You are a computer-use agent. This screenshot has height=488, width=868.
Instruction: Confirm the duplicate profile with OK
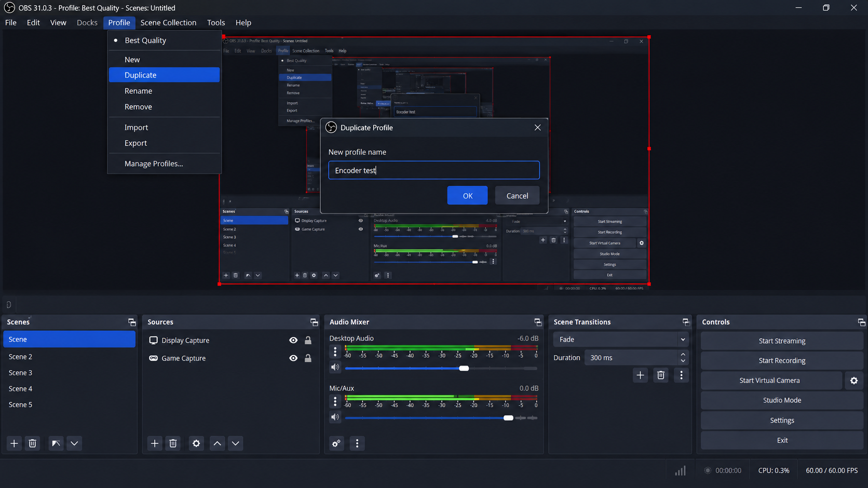(467, 196)
